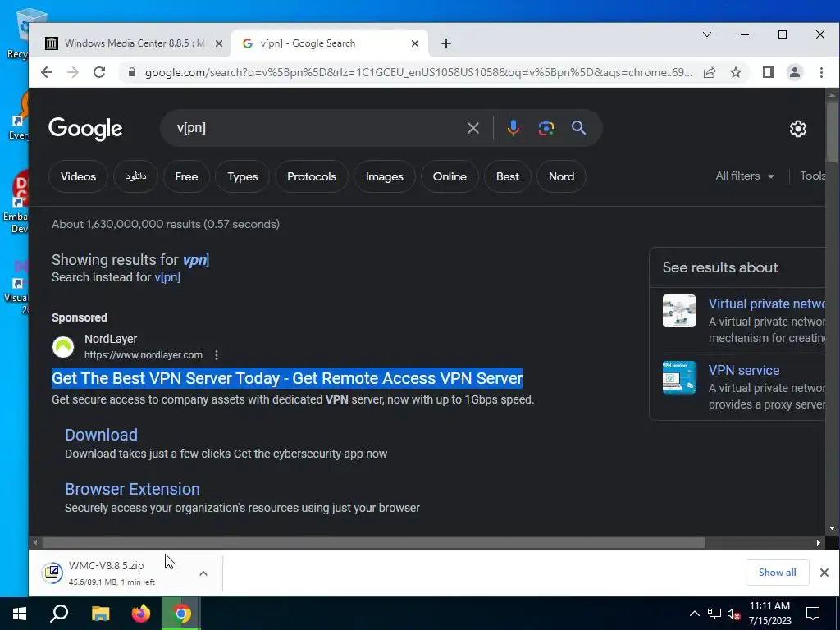Click the corrected vpn results link

pos(195,260)
